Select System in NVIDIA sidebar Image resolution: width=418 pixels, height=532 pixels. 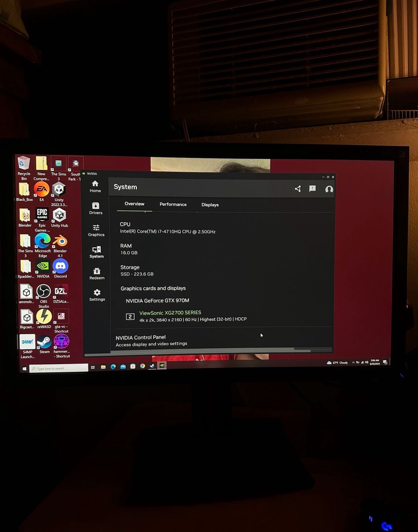(97, 252)
